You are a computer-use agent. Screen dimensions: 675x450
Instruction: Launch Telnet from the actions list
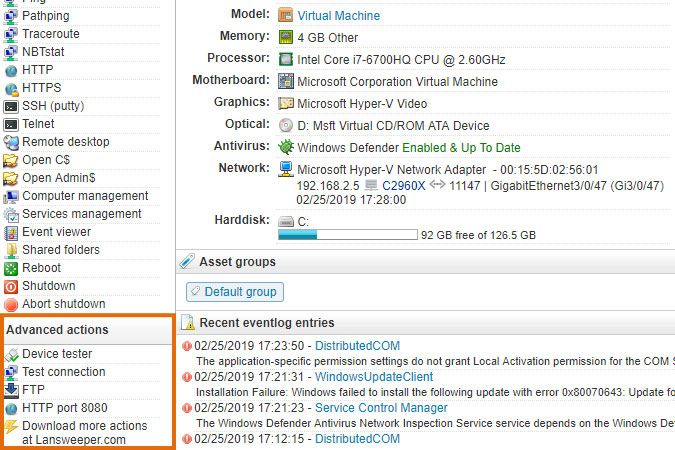(39, 124)
